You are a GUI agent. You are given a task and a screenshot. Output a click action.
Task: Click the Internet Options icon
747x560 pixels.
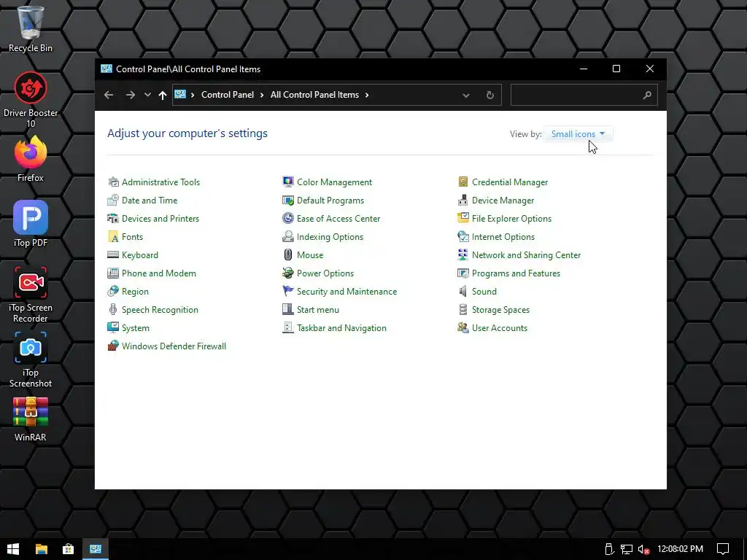463,237
